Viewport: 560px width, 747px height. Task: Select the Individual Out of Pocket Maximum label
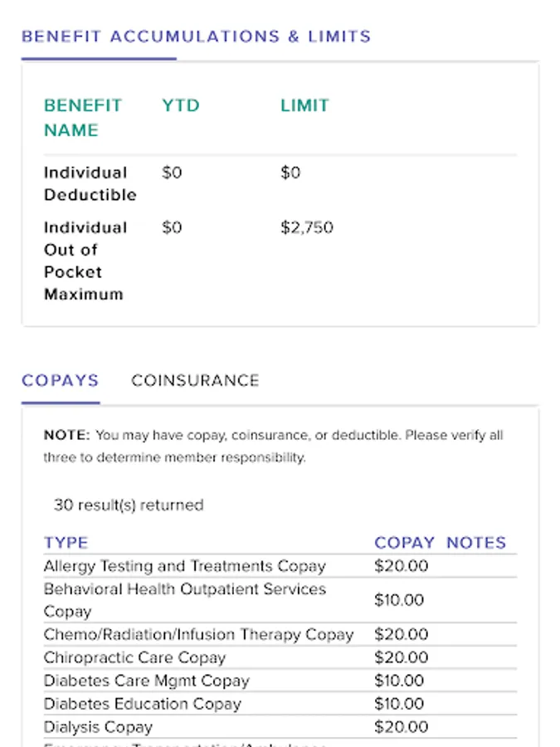pyautogui.click(x=85, y=261)
